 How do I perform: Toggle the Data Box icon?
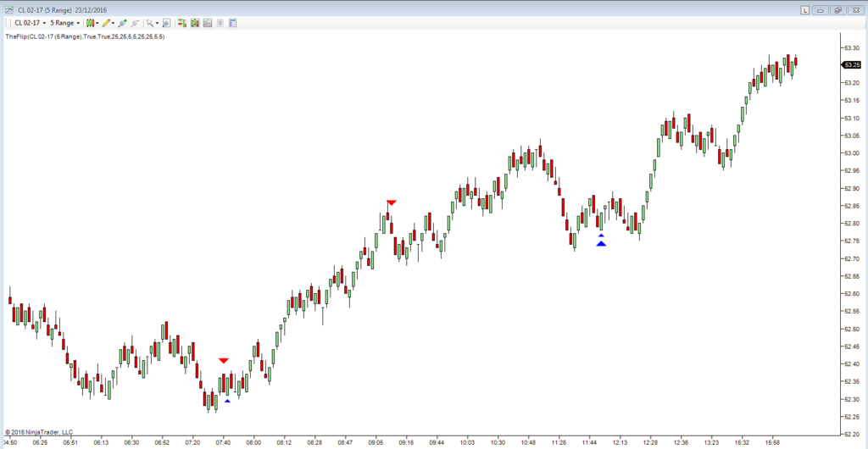coord(166,23)
